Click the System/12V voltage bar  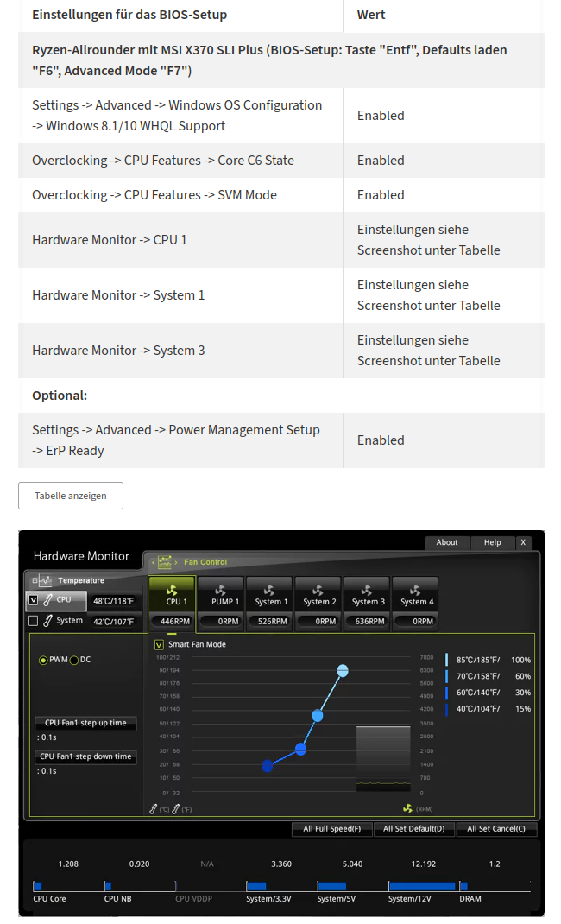coord(422,886)
